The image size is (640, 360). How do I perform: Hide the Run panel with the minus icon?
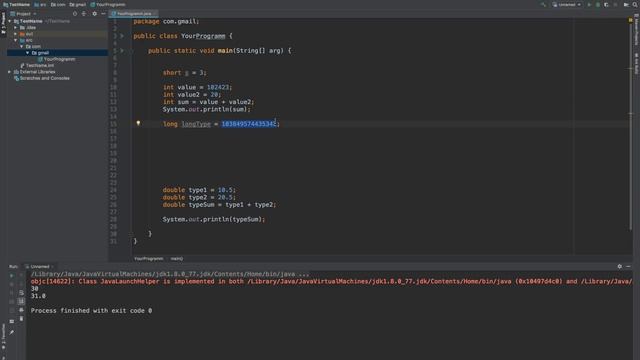[x=629, y=266]
